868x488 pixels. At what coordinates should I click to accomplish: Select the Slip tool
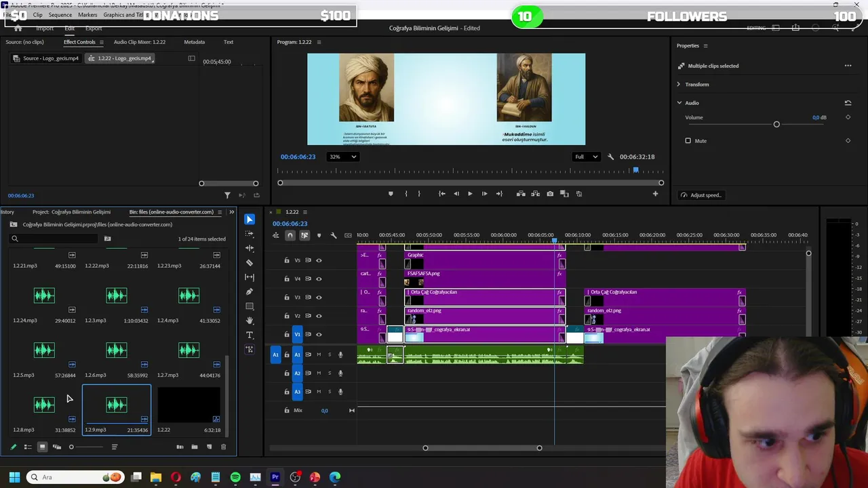(x=250, y=277)
